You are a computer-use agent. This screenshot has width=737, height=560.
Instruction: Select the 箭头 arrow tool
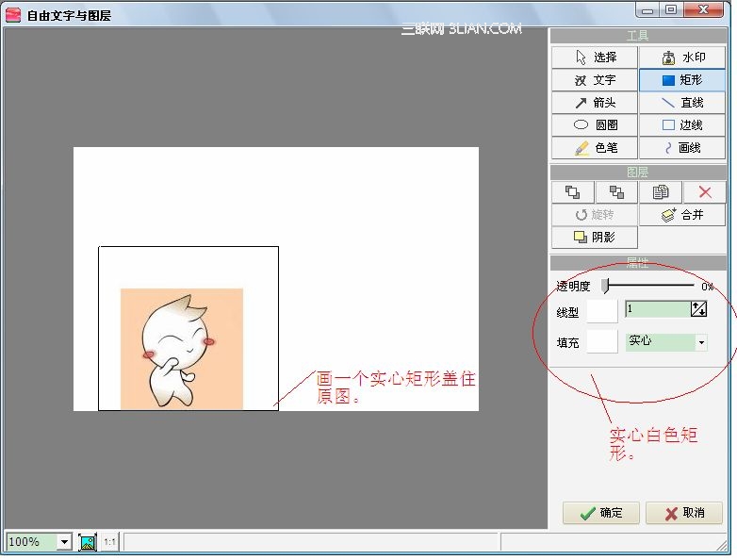pos(595,103)
